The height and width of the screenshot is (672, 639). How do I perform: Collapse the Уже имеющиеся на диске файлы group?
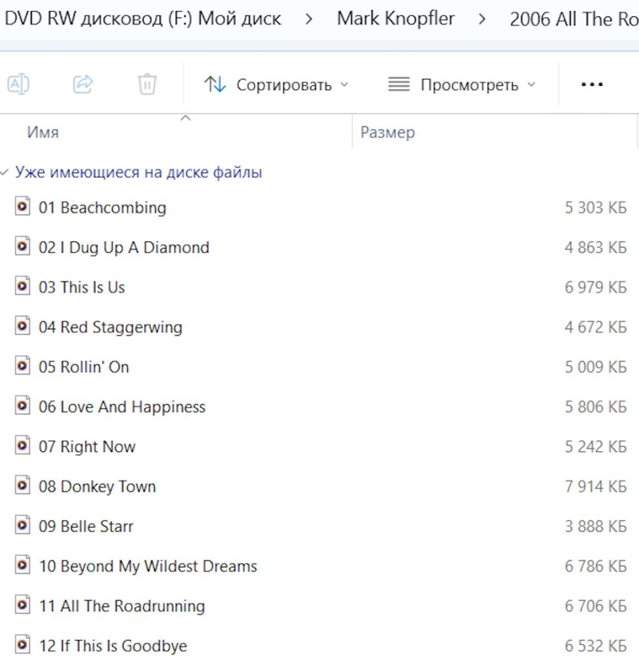[x=5, y=173]
